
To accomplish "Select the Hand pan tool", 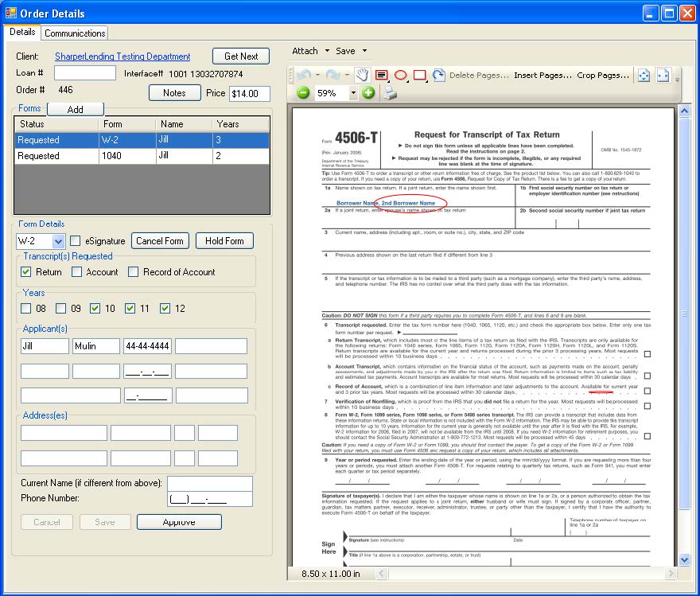I will click(x=362, y=75).
